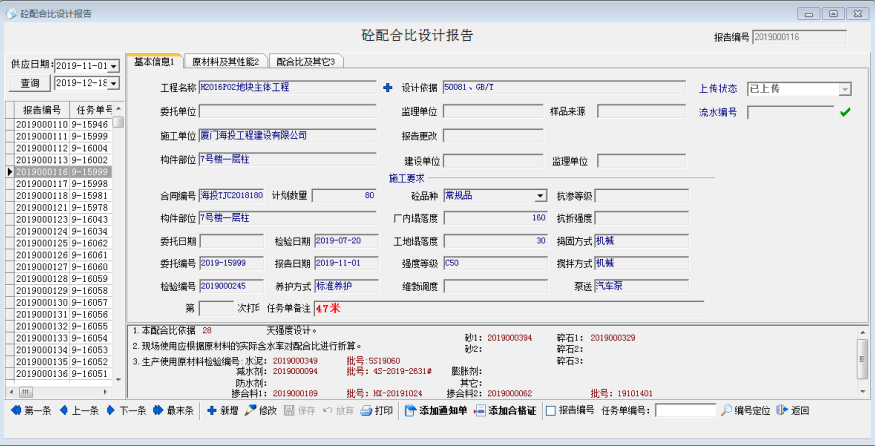Click the scroll-up arrow of report list
This screenshot has width=875, height=446.
point(118,109)
